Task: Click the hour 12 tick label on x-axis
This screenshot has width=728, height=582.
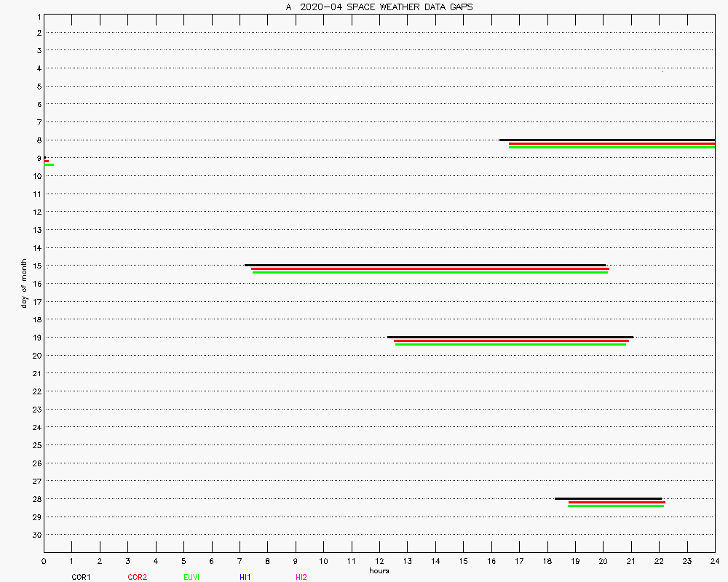Action: [x=379, y=562]
